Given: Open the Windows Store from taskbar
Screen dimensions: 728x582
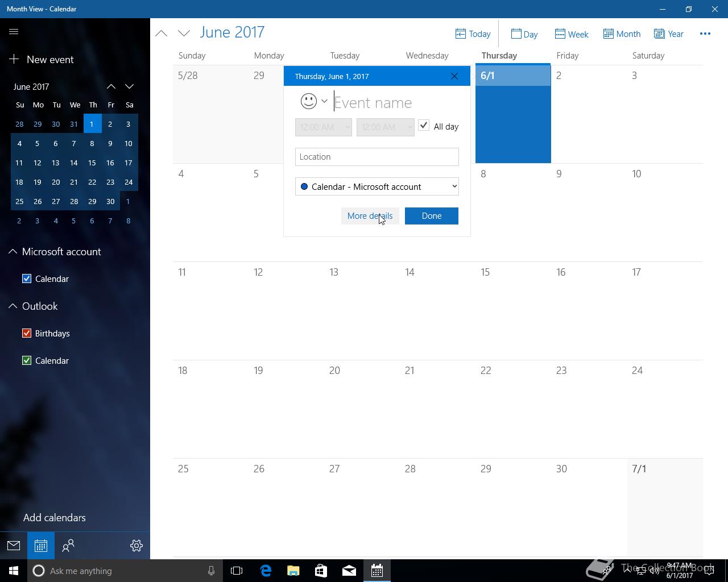Looking at the screenshot, I should tap(321, 571).
